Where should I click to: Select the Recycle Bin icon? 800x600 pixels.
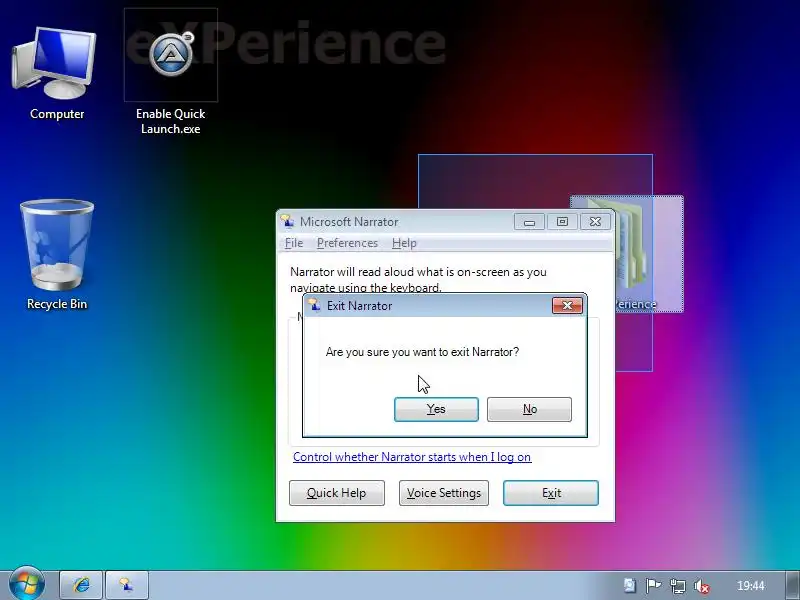57,255
